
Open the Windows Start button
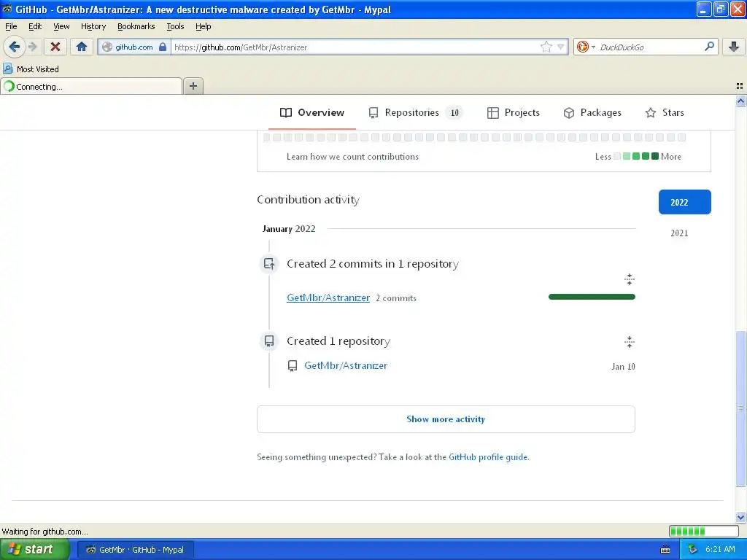point(35,549)
